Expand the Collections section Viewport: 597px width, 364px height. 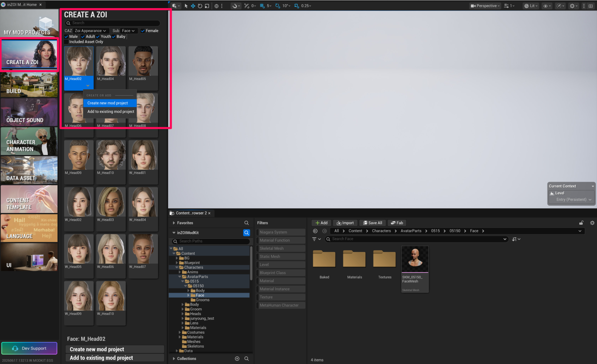(174, 359)
